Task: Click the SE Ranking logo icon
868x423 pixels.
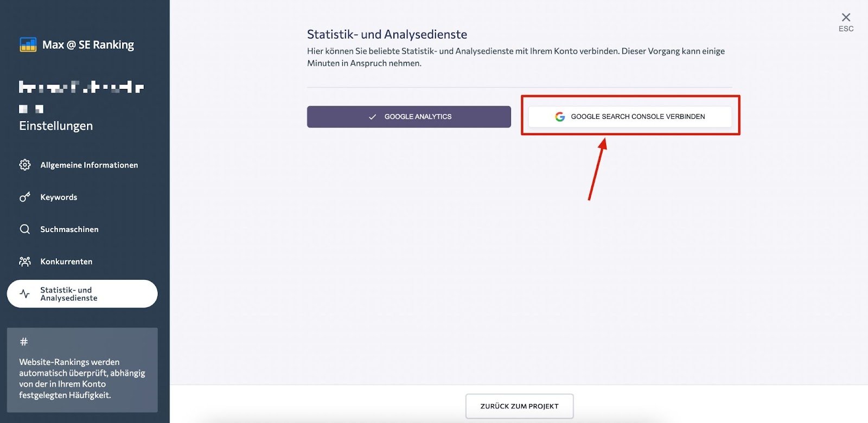Action: pyautogui.click(x=28, y=44)
